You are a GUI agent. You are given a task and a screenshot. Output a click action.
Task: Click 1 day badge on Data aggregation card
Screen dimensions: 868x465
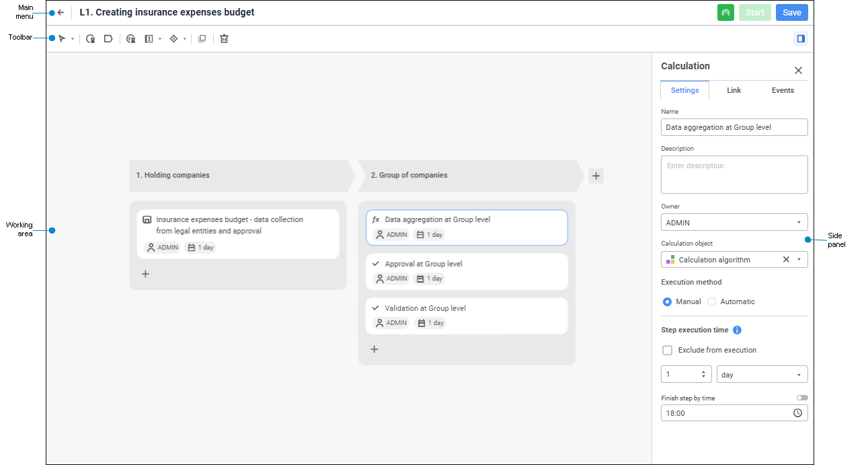(x=429, y=235)
